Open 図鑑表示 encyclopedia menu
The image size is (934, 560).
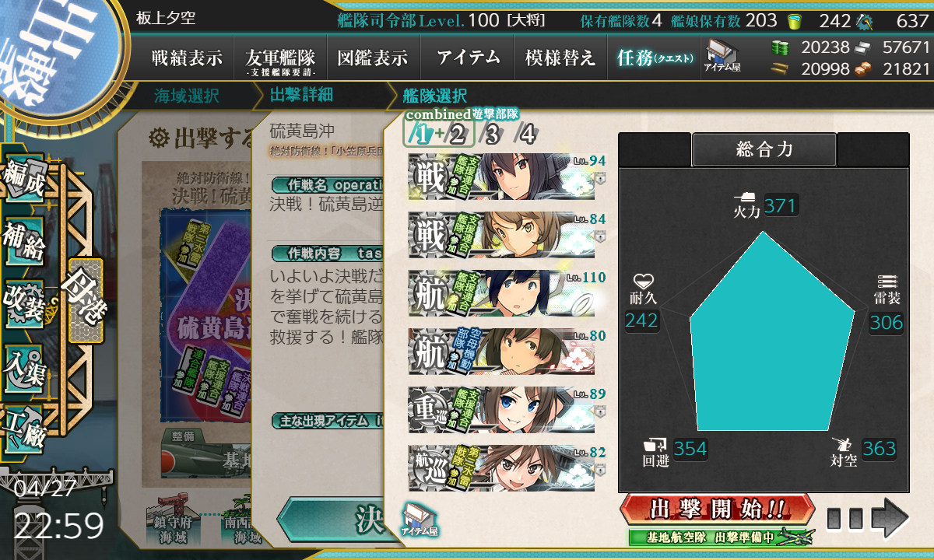tap(373, 58)
